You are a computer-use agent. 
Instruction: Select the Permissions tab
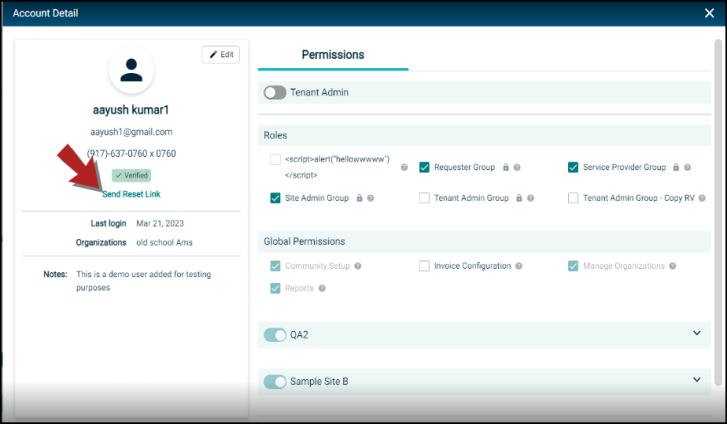tap(333, 55)
